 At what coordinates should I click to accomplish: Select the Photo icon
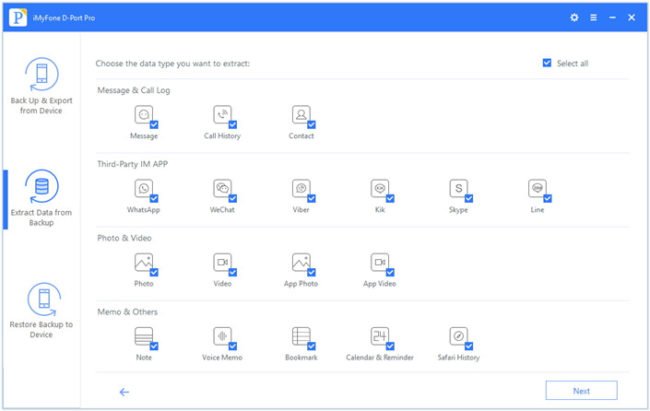[x=143, y=262]
